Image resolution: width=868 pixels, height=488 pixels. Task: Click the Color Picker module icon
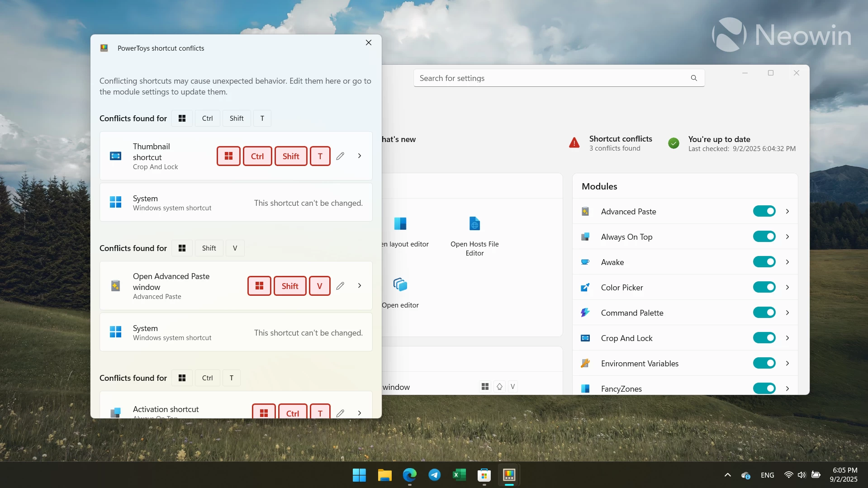point(585,287)
